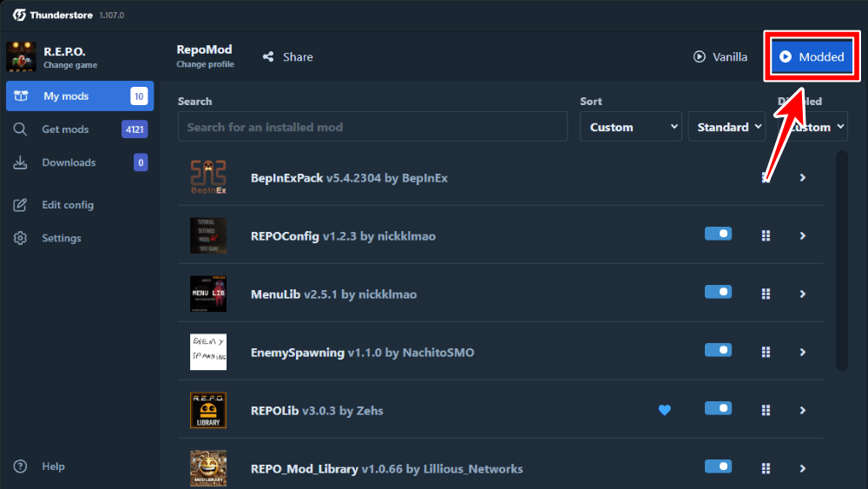
Task: Expand the BepInExPack mod entry chevron
Action: [x=803, y=177]
